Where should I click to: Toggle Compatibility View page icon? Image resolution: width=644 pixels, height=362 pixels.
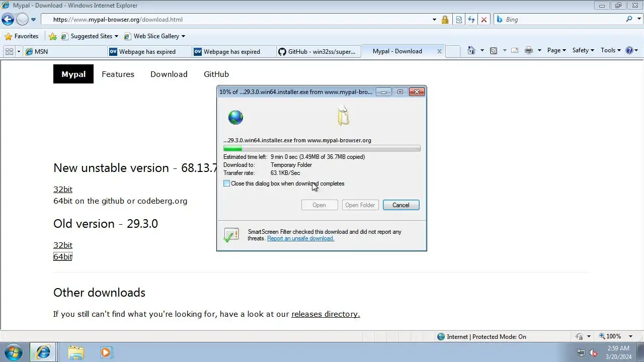tap(459, 20)
